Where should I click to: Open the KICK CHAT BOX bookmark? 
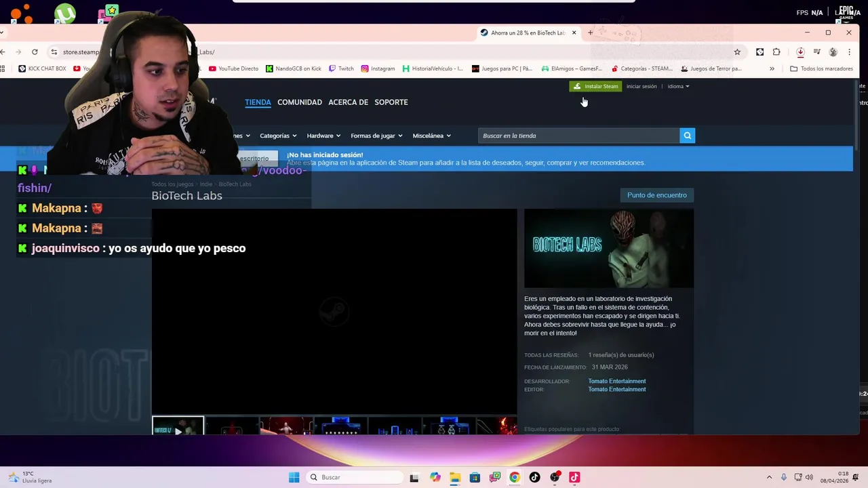[x=42, y=68]
